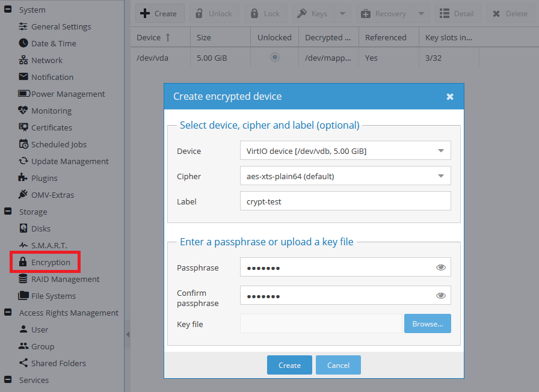Close the Create encrypted device dialog
The height and width of the screenshot is (392, 539).
tap(449, 97)
